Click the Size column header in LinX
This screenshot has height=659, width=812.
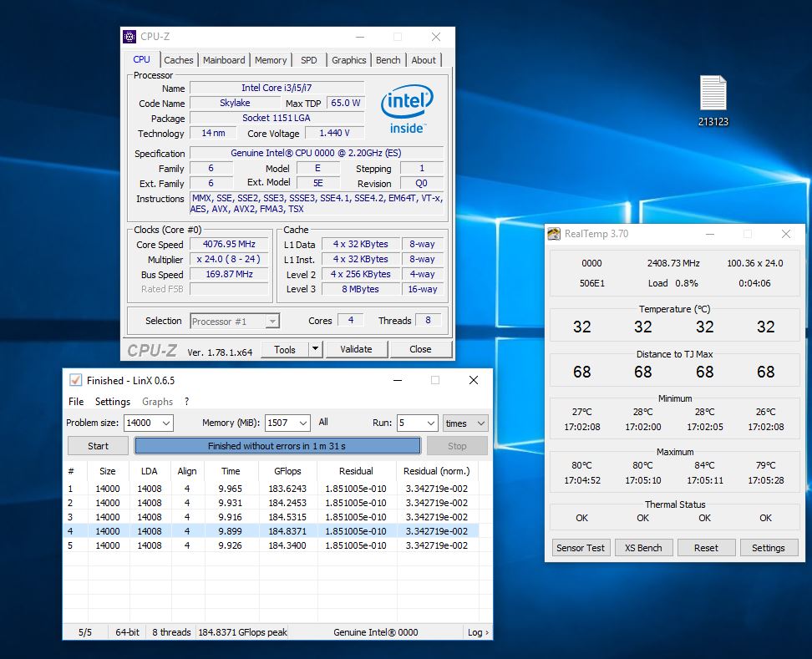tap(108, 471)
